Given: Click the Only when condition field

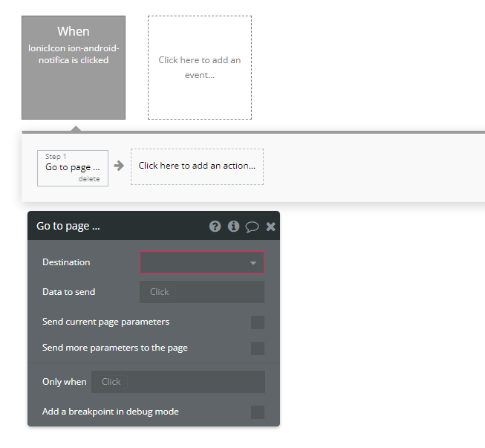Looking at the screenshot, I should pyautogui.click(x=178, y=382).
